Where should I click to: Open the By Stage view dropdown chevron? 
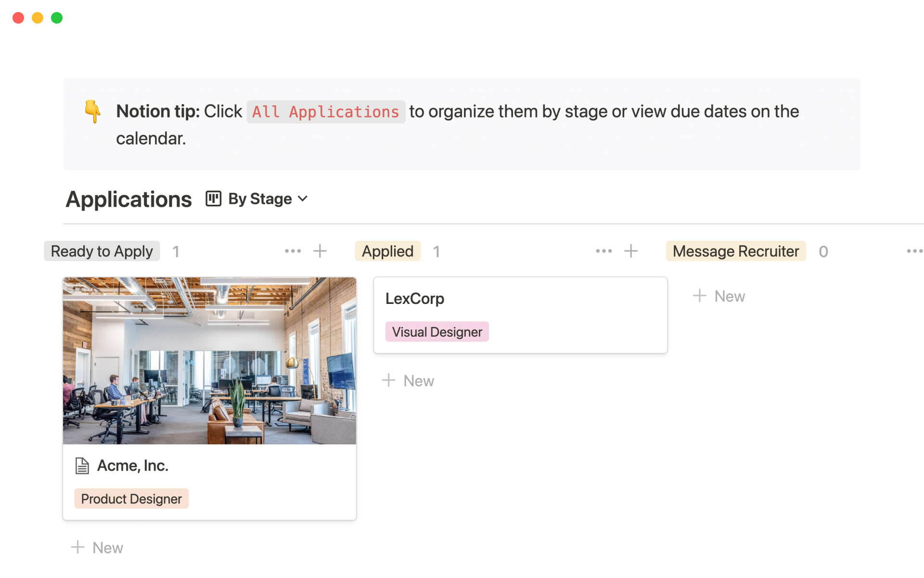coord(303,198)
